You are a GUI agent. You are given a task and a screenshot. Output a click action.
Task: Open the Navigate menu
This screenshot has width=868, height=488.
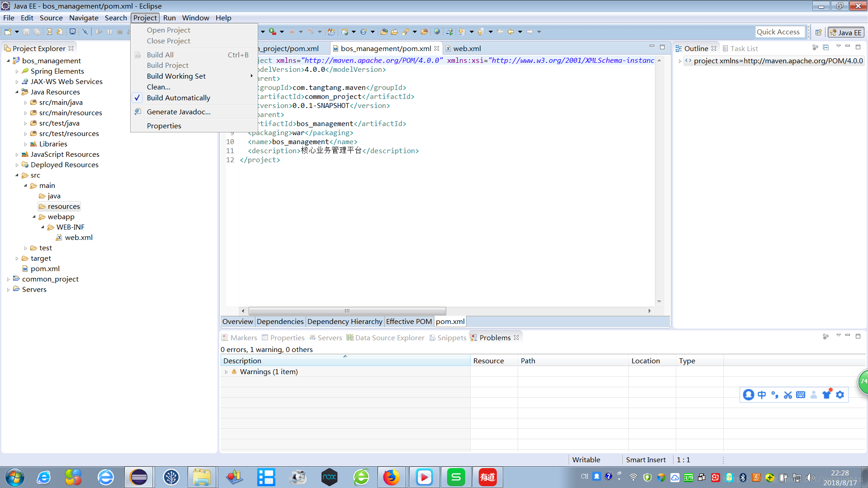(84, 18)
